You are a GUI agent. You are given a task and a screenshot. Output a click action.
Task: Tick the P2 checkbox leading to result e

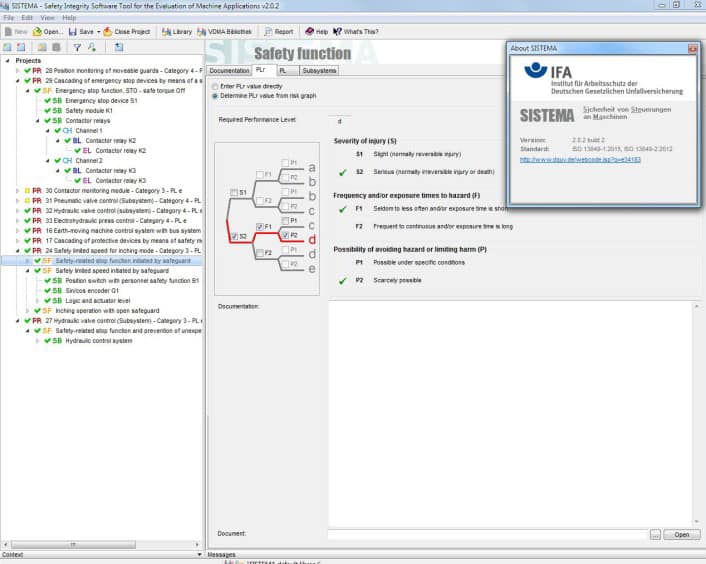pos(285,264)
